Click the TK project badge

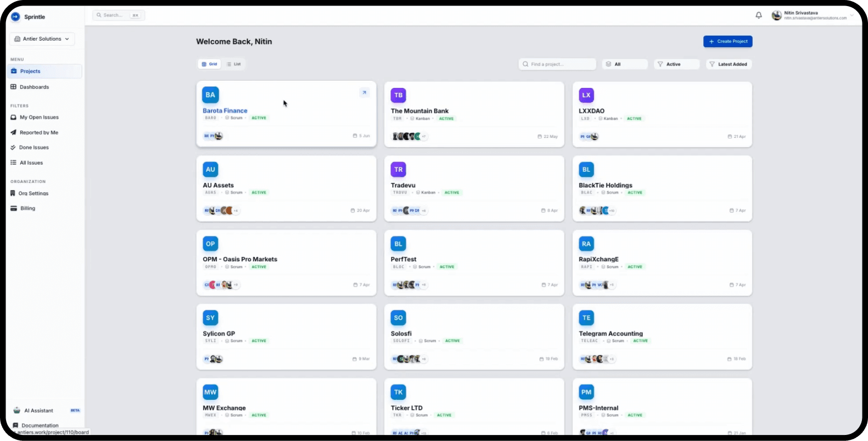(x=399, y=392)
